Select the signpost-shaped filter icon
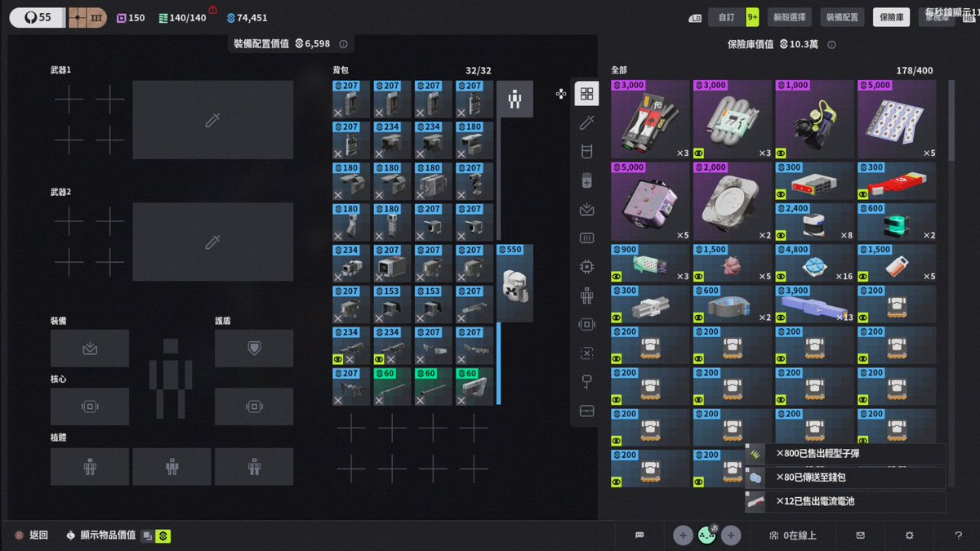 [x=586, y=381]
